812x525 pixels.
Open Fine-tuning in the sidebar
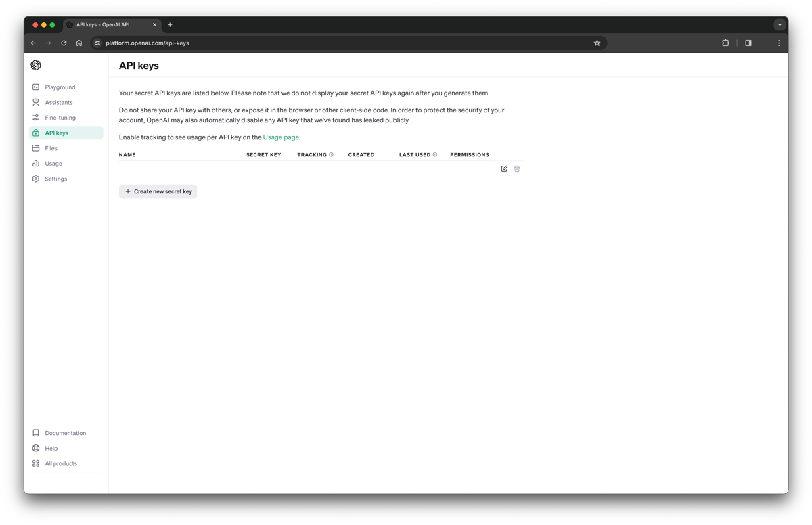click(x=66, y=118)
